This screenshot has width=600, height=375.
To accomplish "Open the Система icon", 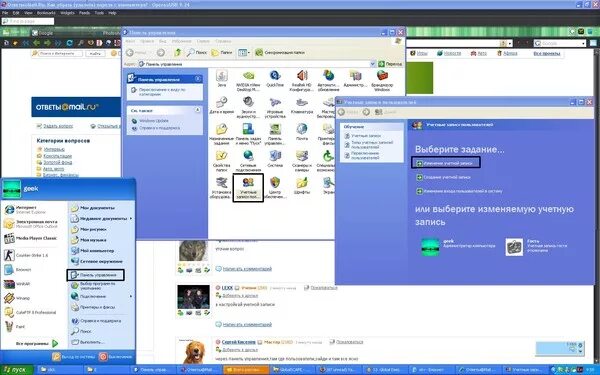I will coord(275,158).
